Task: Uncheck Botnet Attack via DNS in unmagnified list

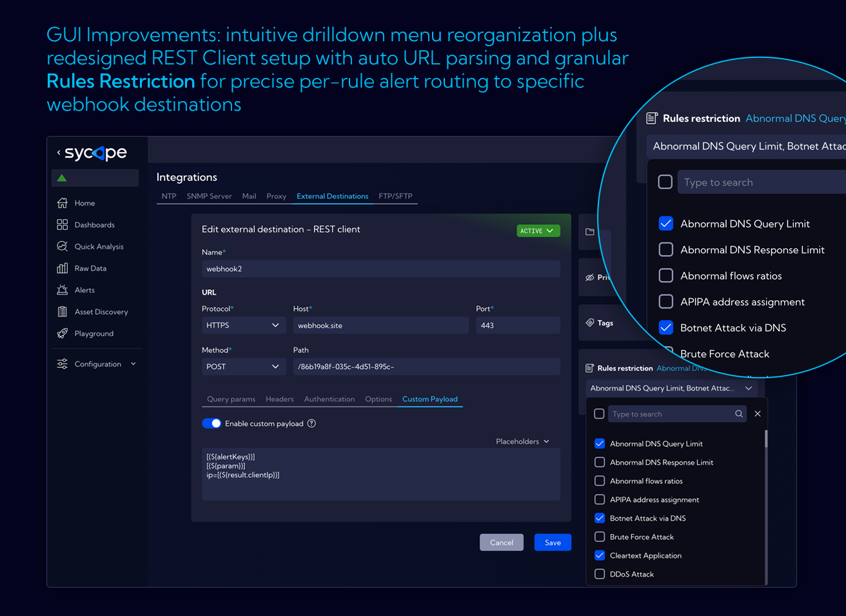Action: [600, 518]
